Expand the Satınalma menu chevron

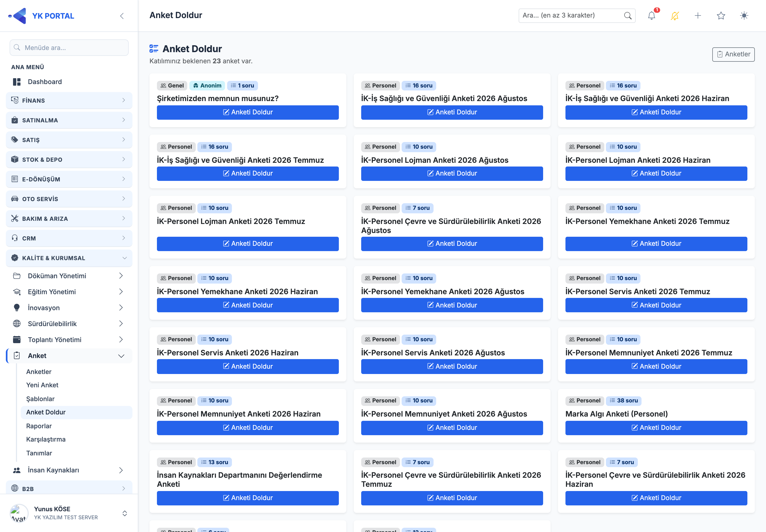point(124,120)
